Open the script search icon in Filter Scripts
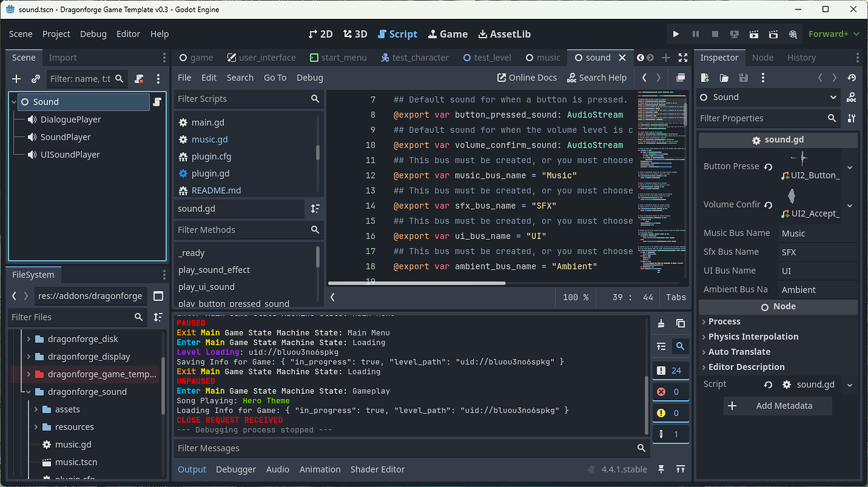 click(314, 99)
